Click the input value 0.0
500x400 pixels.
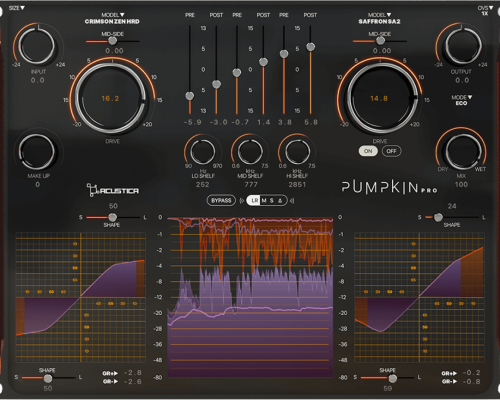(x=37, y=80)
